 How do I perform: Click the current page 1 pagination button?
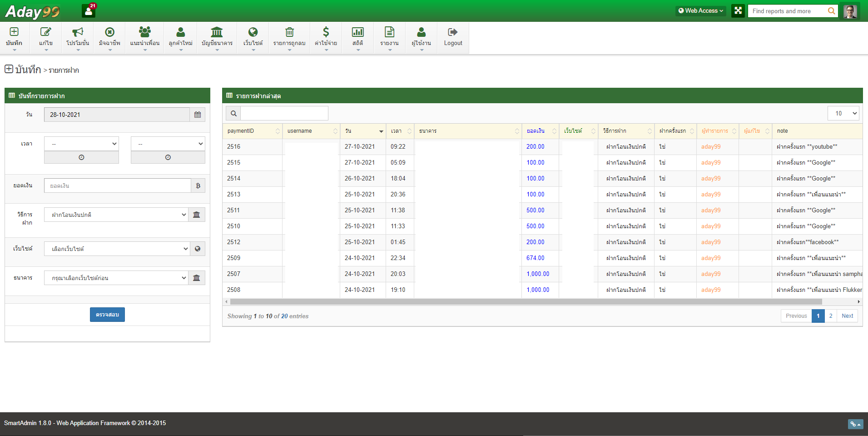[818, 316]
